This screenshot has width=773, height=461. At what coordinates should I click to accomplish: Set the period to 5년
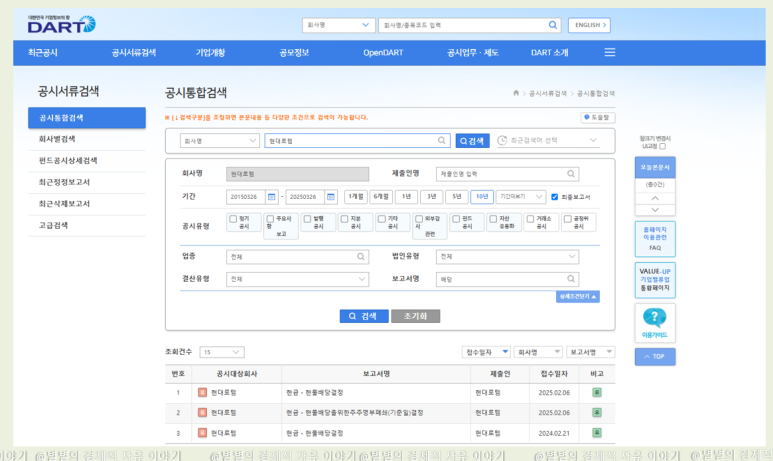pyautogui.click(x=457, y=197)
